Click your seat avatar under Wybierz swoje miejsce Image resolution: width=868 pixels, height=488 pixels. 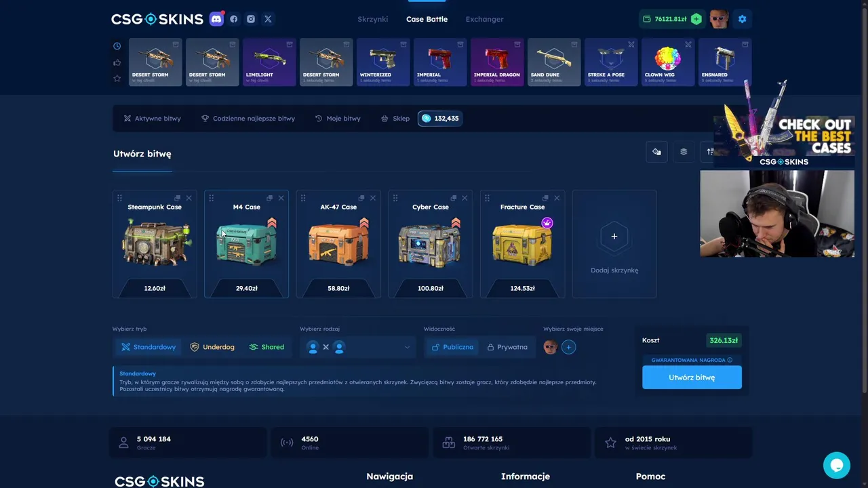550,347
